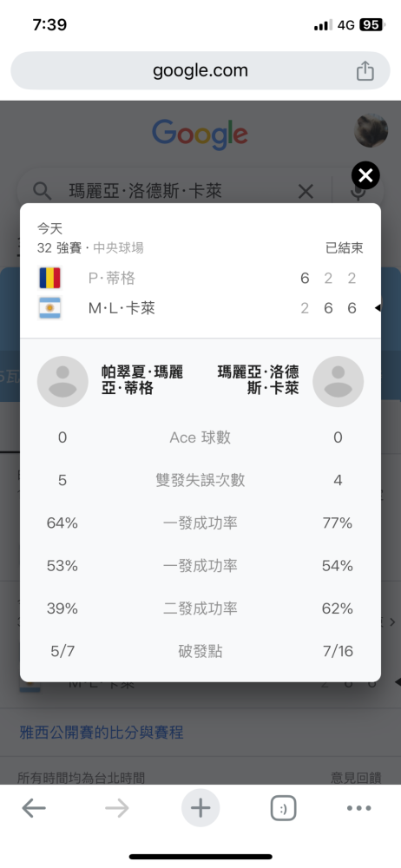Clear the search query with X
This screenshot has height=868, width=401.
306,192
